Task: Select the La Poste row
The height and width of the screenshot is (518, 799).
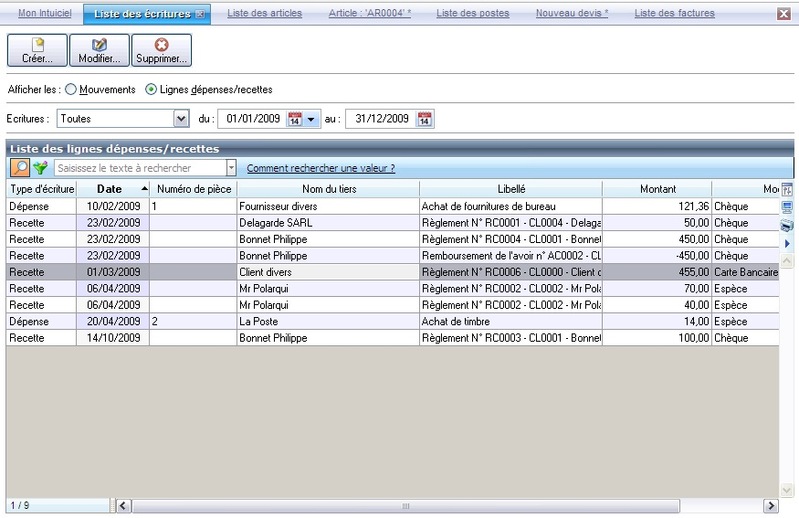Action: coord(392,321)
